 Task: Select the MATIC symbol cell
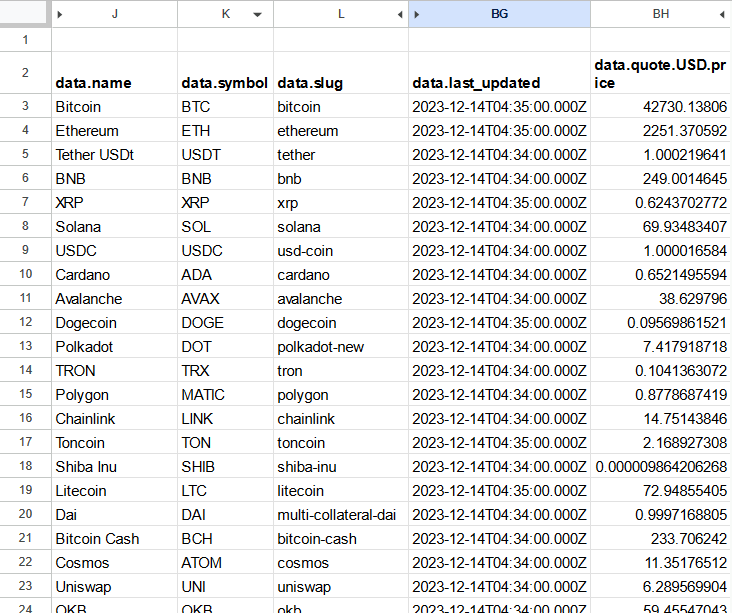click(x=225, y=395)
